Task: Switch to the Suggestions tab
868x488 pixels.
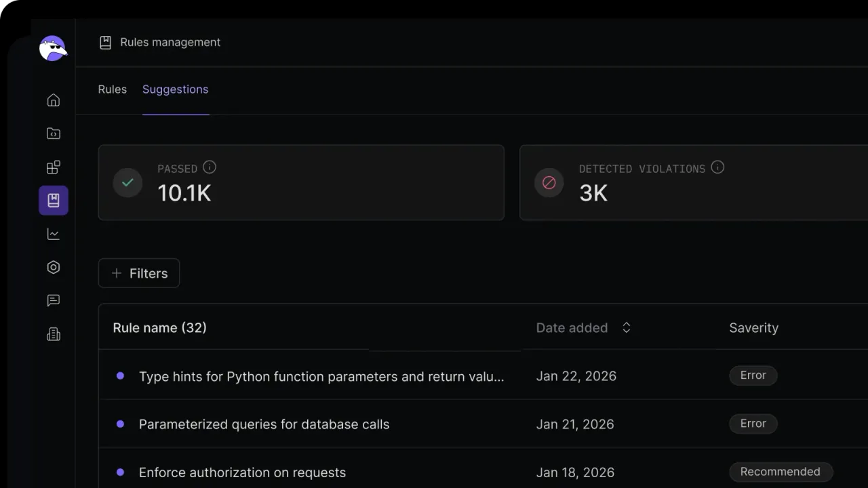Action: pos(175,89)
